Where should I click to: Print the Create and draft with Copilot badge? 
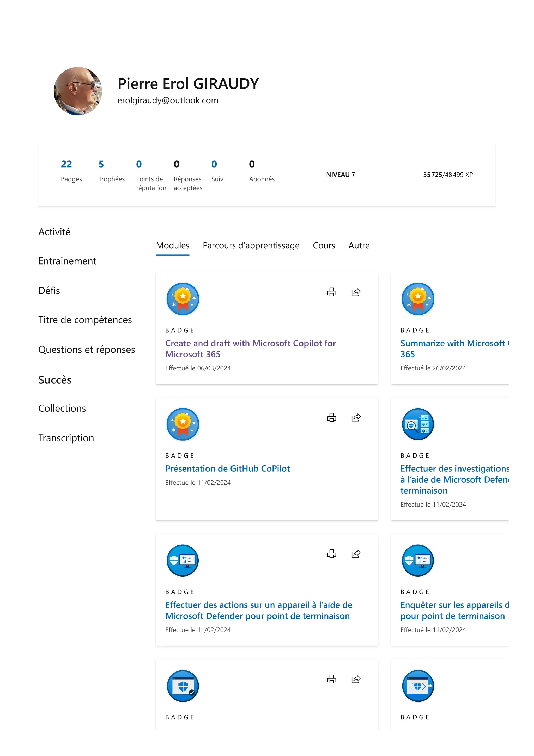331,292
